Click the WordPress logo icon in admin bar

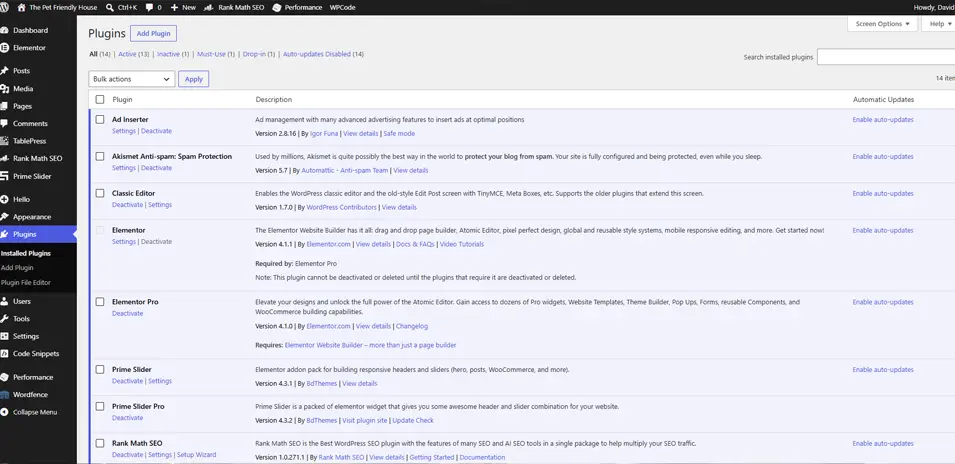tap(4, 7)
